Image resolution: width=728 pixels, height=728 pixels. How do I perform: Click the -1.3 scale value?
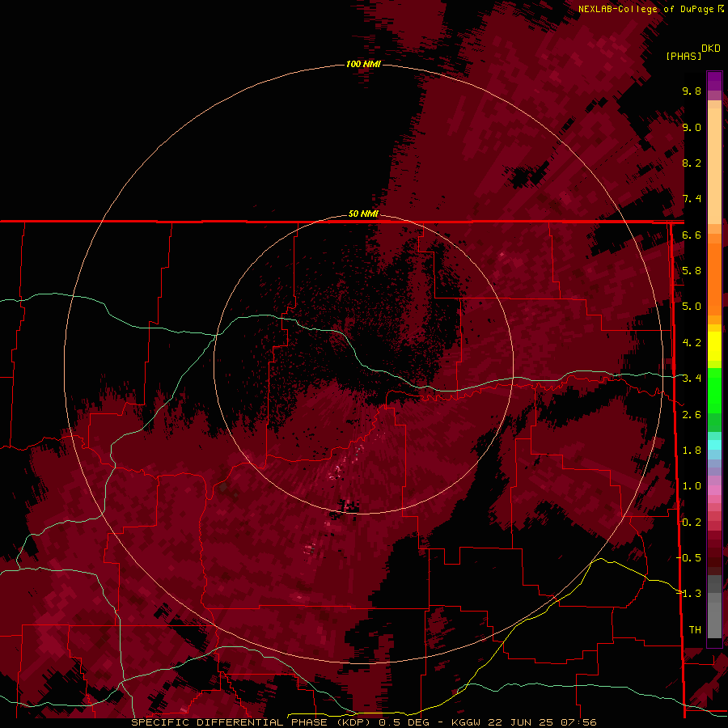point(689,594)
